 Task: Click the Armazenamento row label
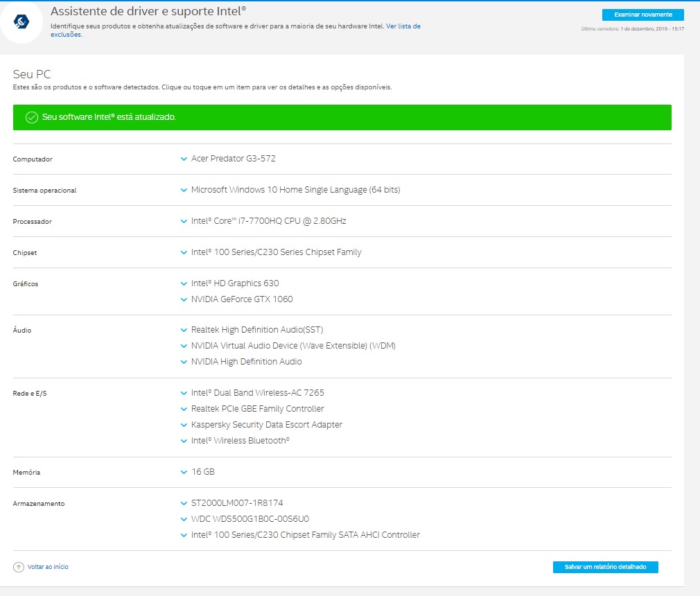pyautogui.click(x=39, y=504)
